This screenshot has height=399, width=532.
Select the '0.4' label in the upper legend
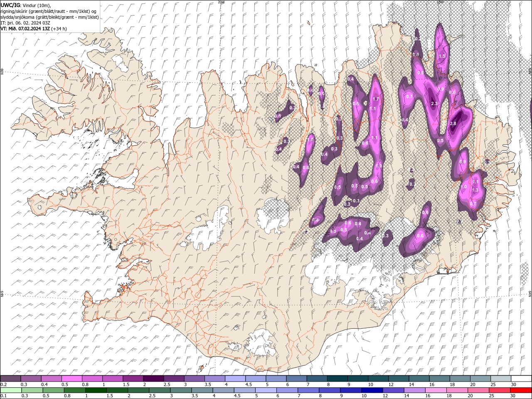pos(44,384)
